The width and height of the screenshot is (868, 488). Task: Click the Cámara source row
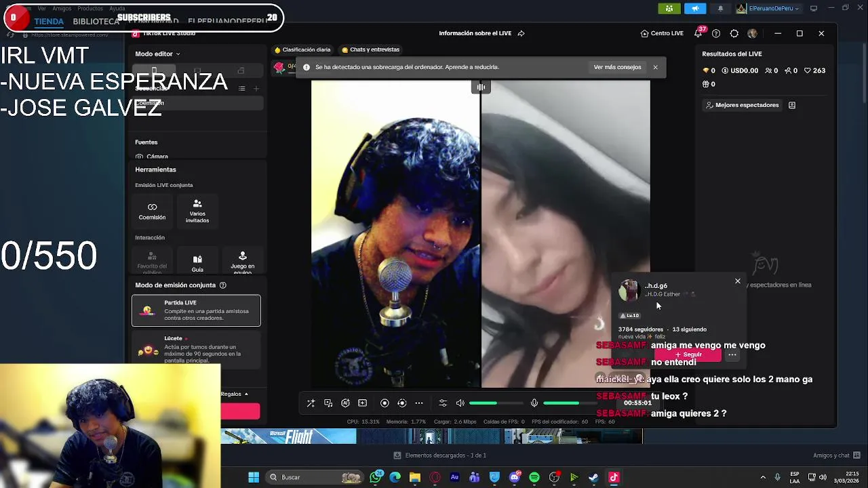[x=197, y=157]
